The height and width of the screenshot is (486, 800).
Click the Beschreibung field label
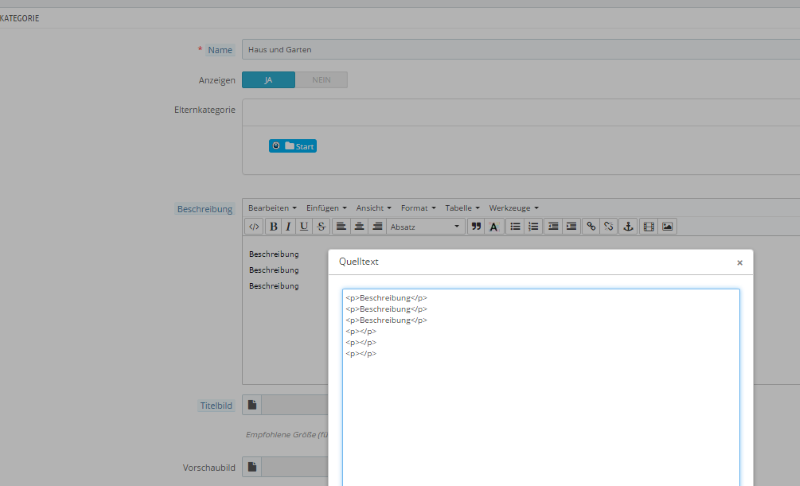[205, 209]
